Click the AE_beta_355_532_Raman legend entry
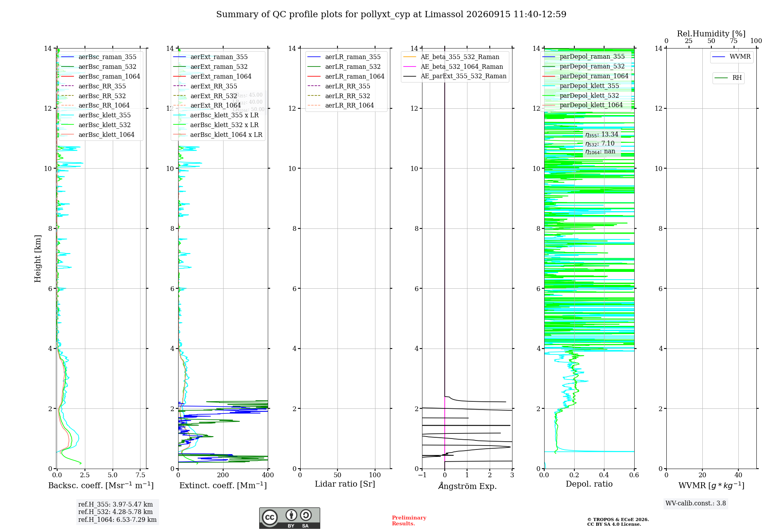Image resolution: width=783 pixels, height=532 pixels. (451, 57)
